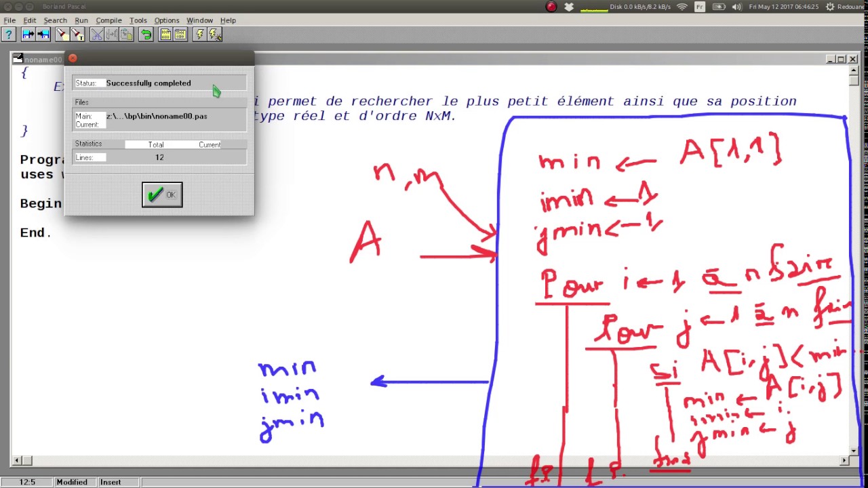
Task: Click the green Undo arrow icon
Action: (x=145, y=34)
